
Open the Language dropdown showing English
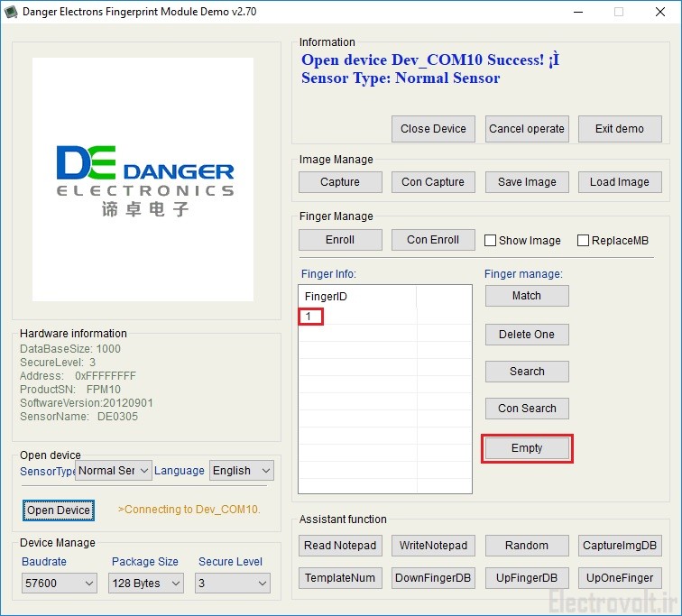pyautogui.click(x=242, y=471)
